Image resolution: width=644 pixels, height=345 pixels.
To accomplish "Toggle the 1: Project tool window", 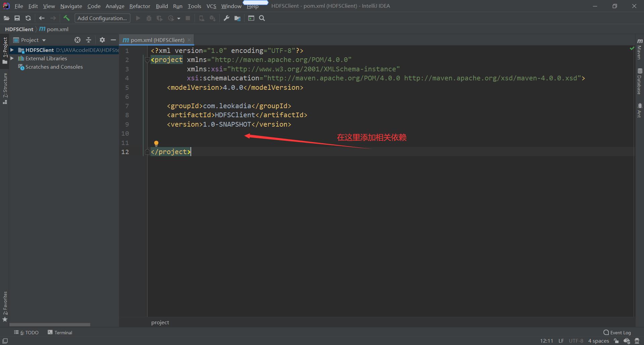I will 5,50.
